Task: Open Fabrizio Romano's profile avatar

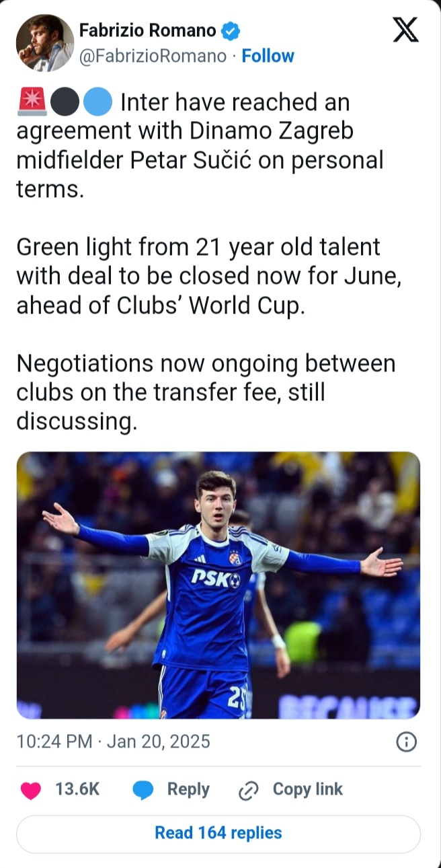Action: pos(44,42)
